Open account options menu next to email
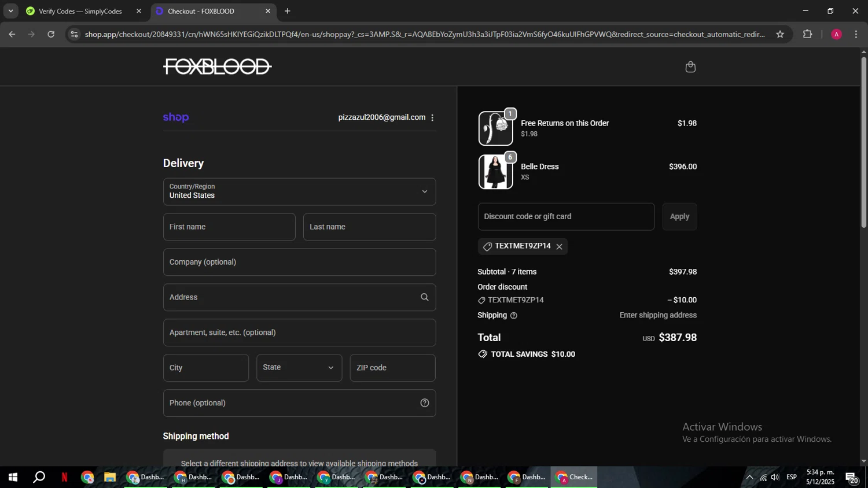This screenshot has width=868, height=488. click(x=432, y=117)
